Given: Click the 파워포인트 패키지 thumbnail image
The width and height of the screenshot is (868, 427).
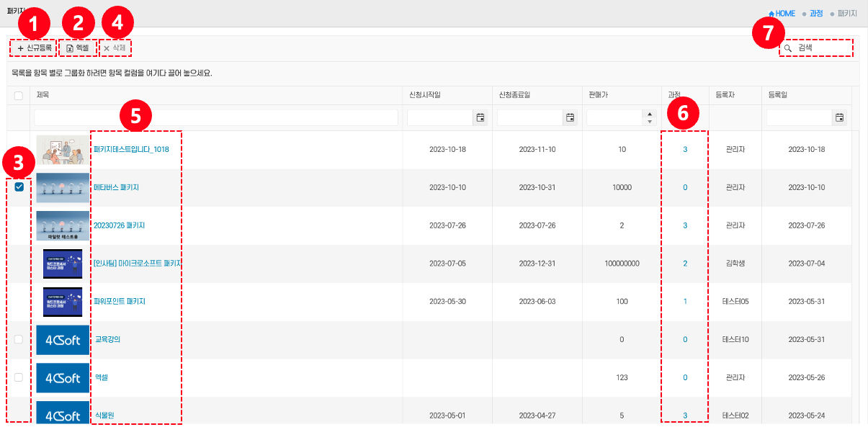Looking at the screenshot, I should coord(63,302).
